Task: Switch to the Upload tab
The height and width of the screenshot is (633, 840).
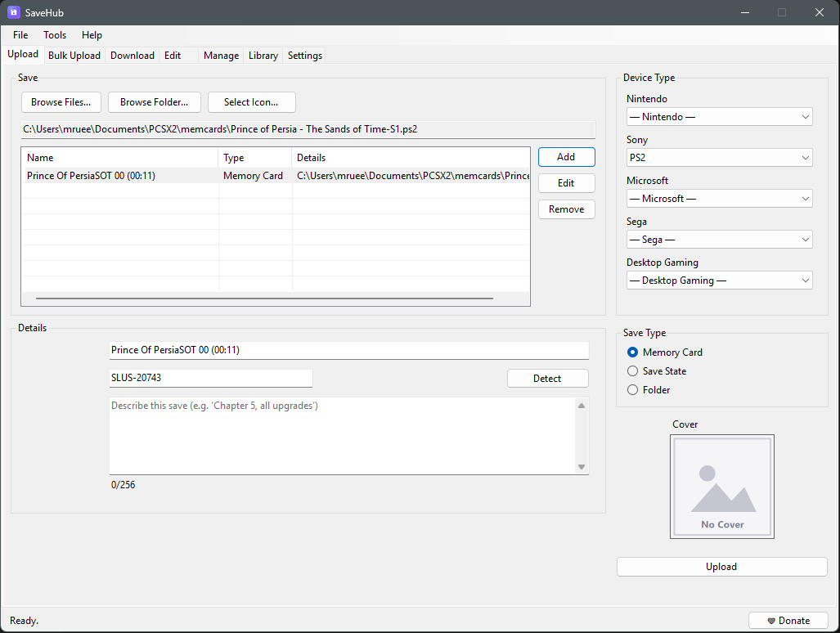Action: point(23,54)
